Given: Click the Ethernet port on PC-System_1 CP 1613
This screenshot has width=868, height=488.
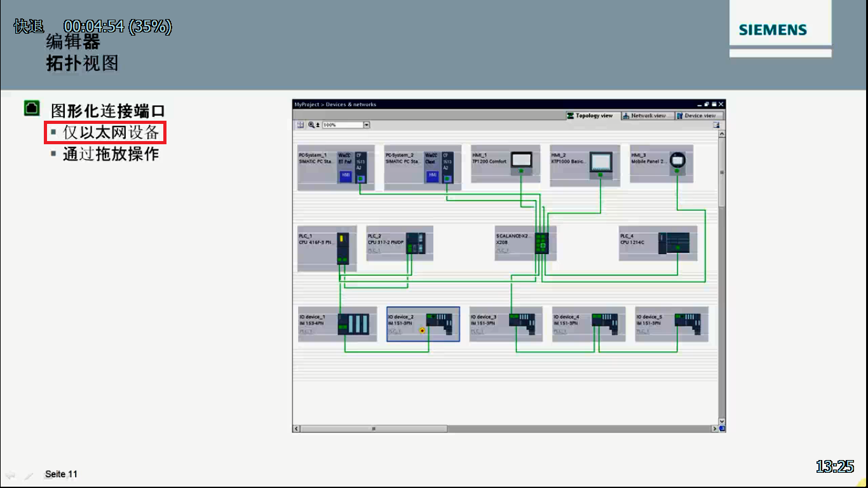Looking at the screenshot, I should tap(360, 180).
